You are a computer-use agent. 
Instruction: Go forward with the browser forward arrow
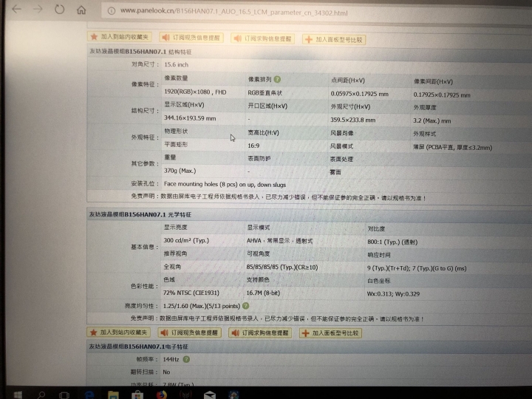pyautogui.click(x=38, y=9)
